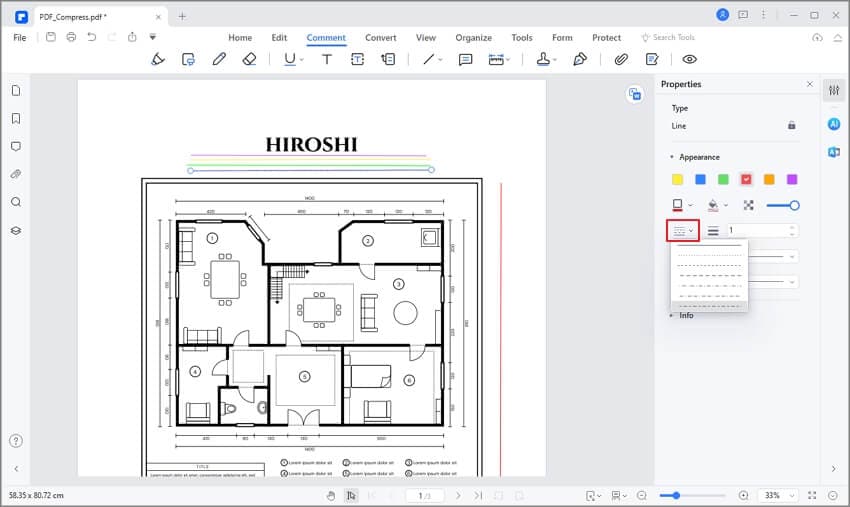Open the File menu

point(20,37)
